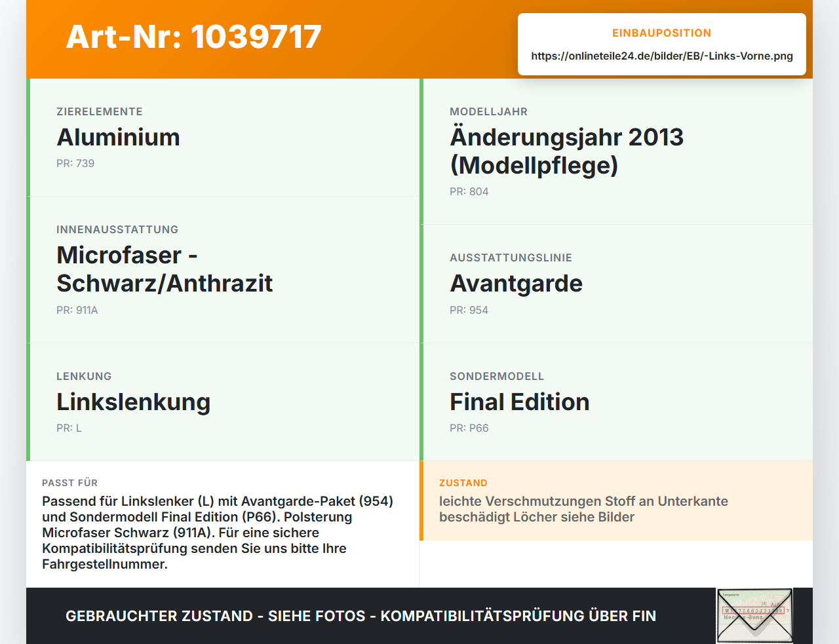839x644 pixels.
Task: Click the white Einbauposition info box
Action: point(662,44)
